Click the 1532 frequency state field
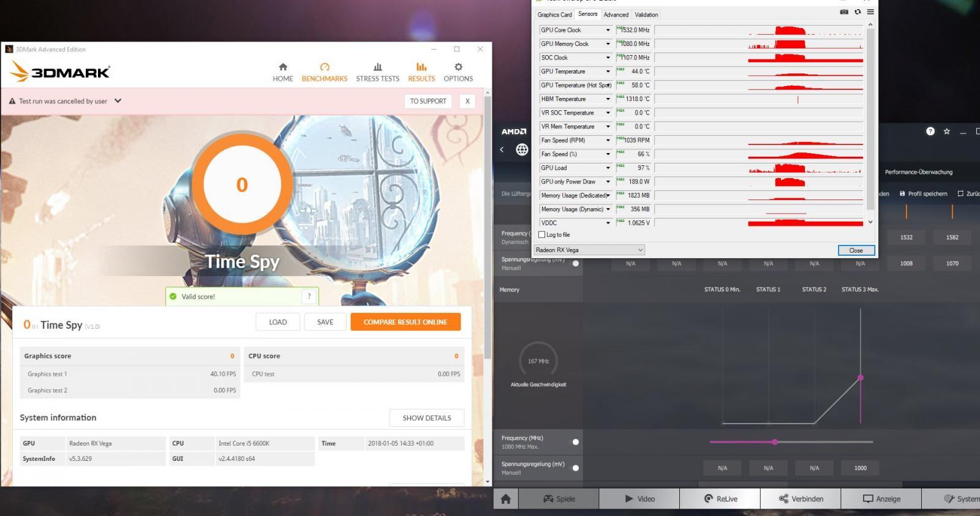980x516 pixels. [907, 237]
